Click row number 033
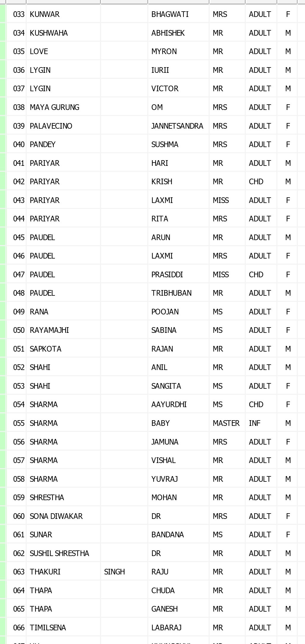The width and height of the screenshot is (305, 644). click(19, 14)
